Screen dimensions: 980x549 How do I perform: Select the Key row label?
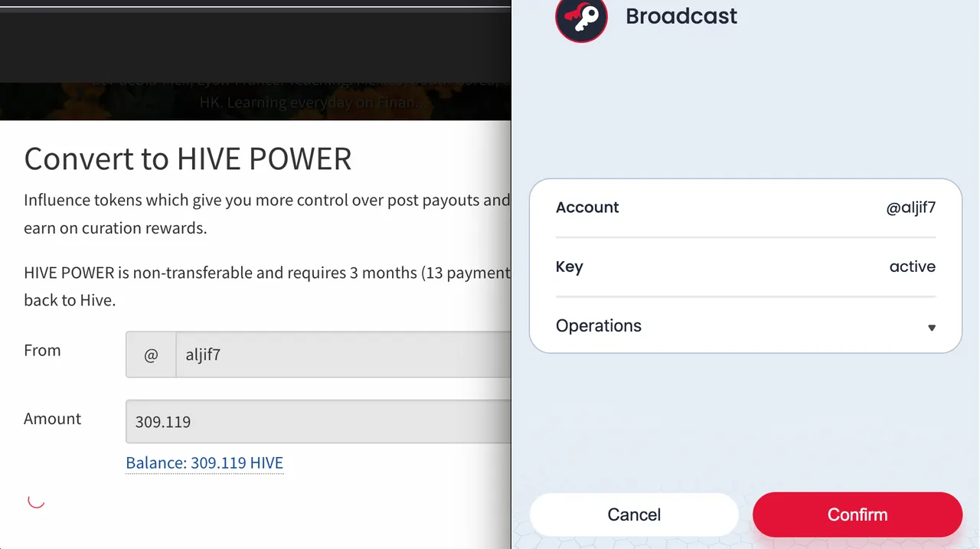click(570, 267)
